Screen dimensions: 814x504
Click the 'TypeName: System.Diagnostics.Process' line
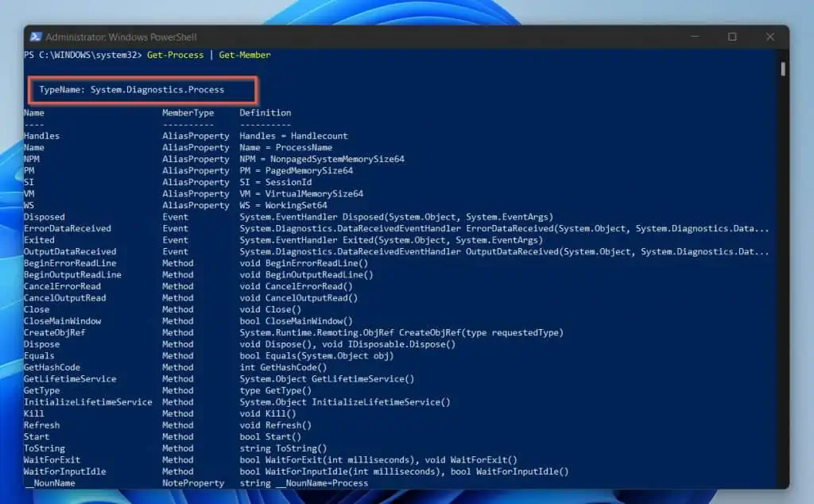132,90
